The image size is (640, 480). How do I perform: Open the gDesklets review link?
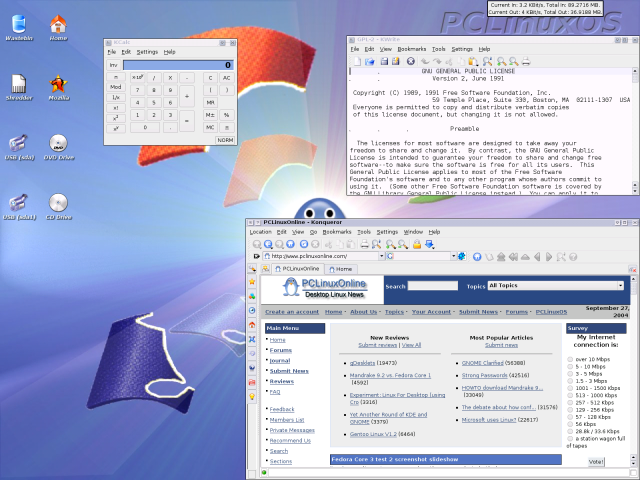[362, 363]
